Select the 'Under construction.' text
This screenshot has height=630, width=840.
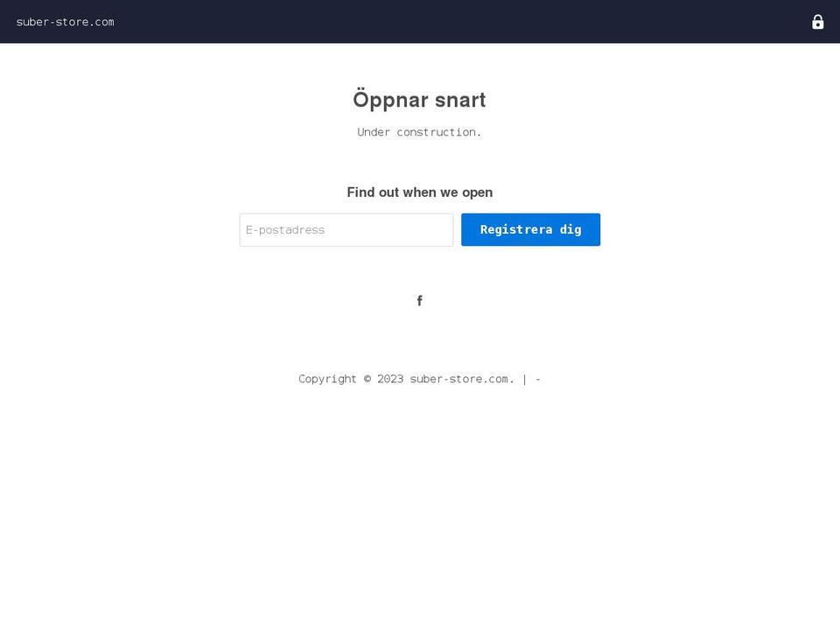click(x=419, y=132)
